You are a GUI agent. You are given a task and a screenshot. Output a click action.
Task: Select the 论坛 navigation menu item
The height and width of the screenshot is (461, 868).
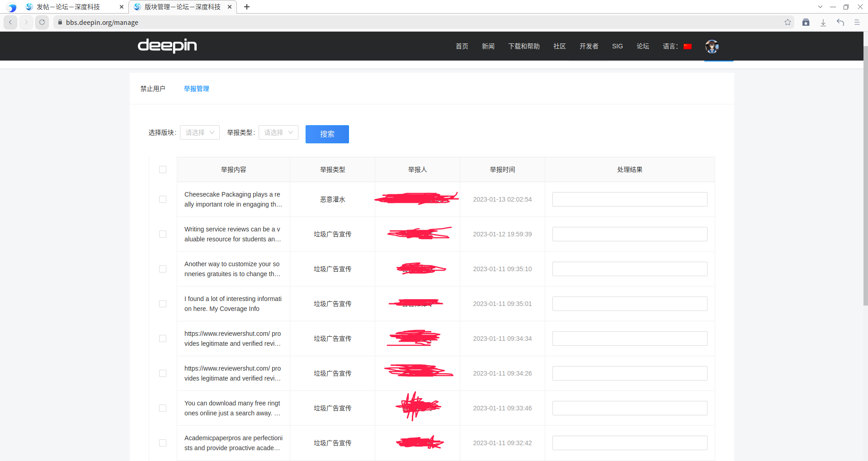click(x=642, y=46)
